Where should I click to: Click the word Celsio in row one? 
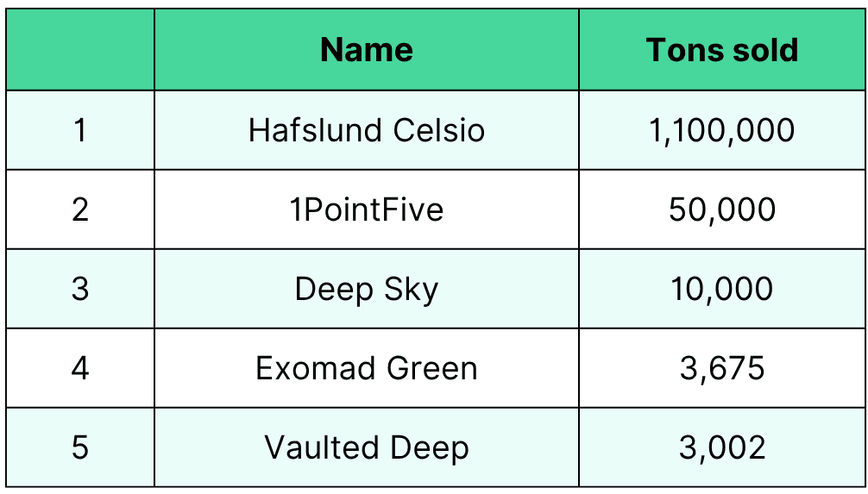tap(439, 130)
